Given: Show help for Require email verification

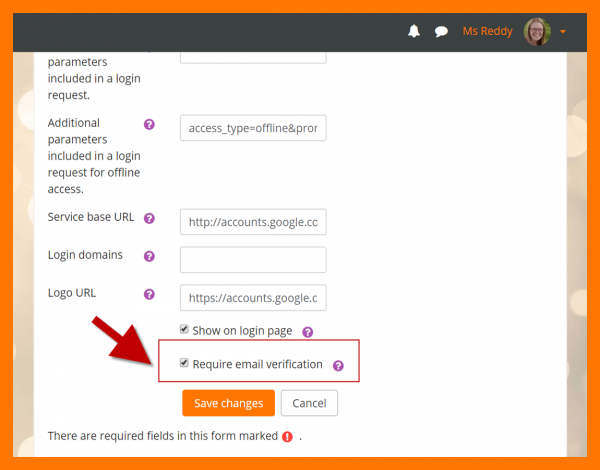Looking at the screenshot, I should pyautogui.click(x=338, y=366).
